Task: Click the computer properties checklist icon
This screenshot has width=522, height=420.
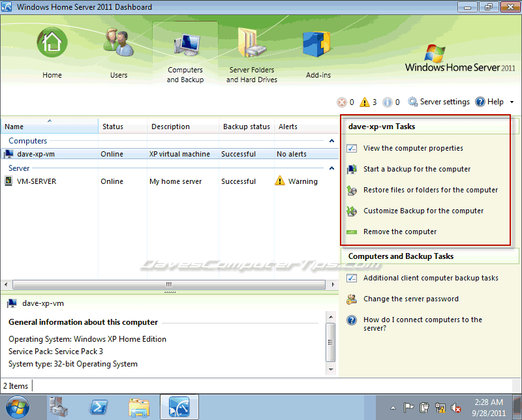Action: click(x=352, y=148)
